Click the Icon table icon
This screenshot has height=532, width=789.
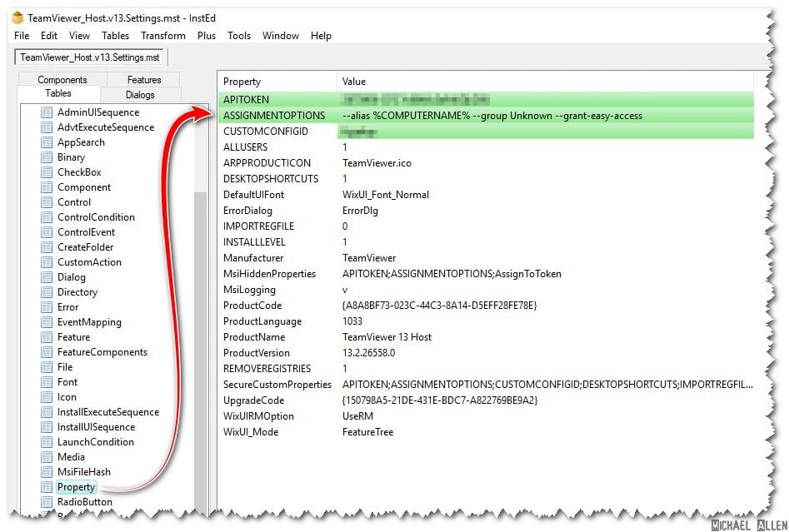(x=47, y=397)
